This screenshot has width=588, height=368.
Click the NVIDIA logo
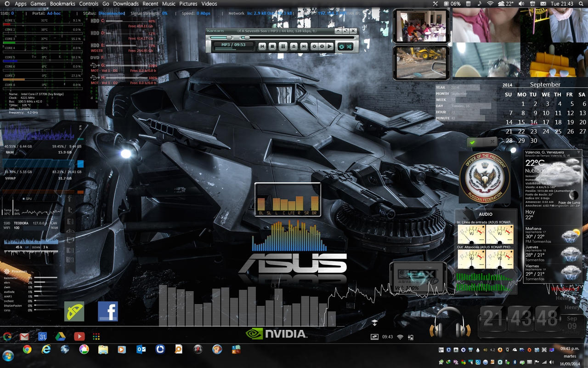click(x=276, y=333)
